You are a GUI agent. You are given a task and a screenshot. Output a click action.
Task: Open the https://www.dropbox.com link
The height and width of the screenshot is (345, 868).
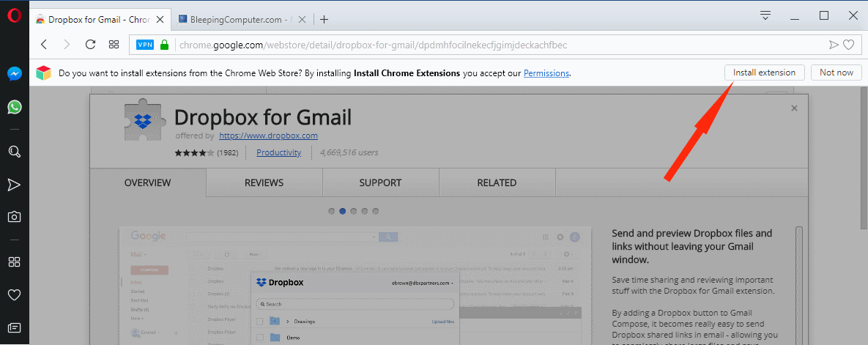click(269, 135)
